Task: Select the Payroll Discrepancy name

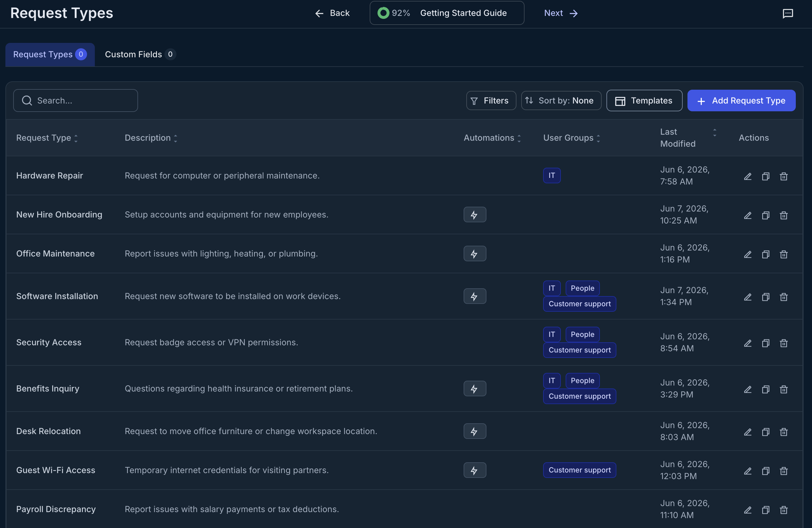Action: [56, 509]
